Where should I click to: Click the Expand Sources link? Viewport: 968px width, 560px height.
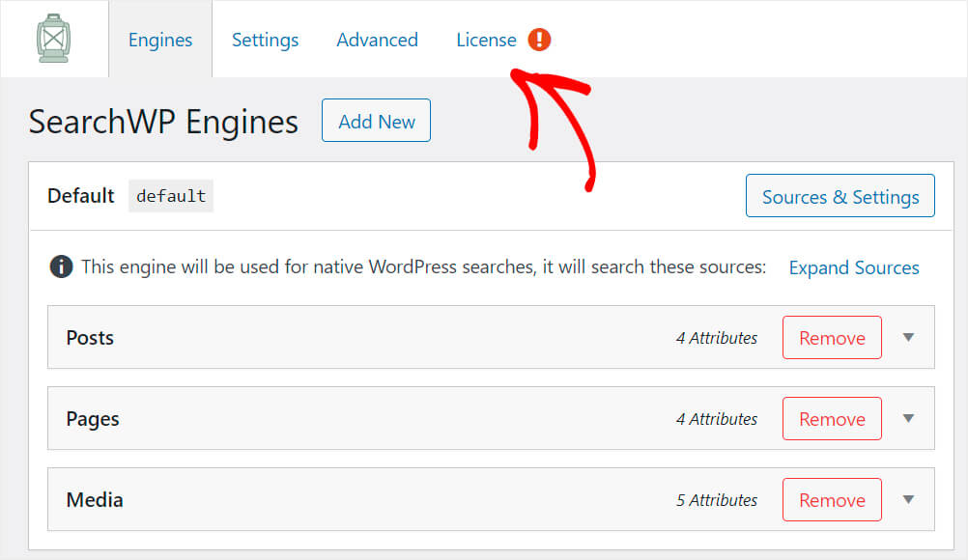click(x=854, y=267)
